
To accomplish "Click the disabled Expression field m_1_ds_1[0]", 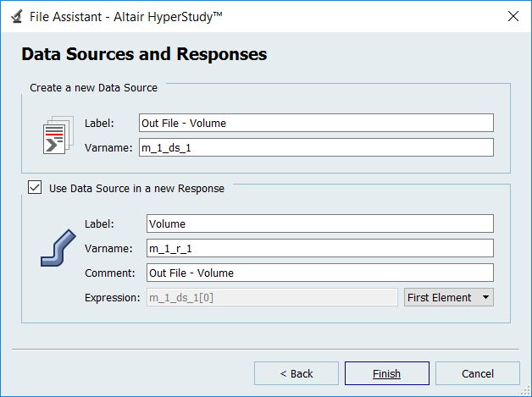I will click(271, 297).
